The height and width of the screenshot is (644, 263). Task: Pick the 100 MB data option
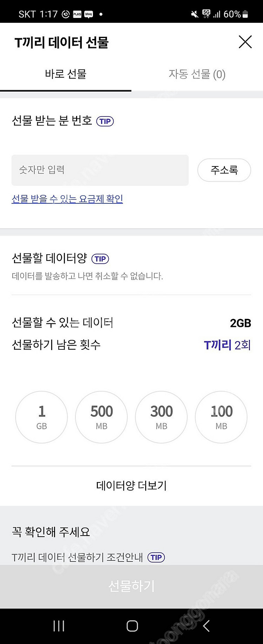click(x=221, y=417)
